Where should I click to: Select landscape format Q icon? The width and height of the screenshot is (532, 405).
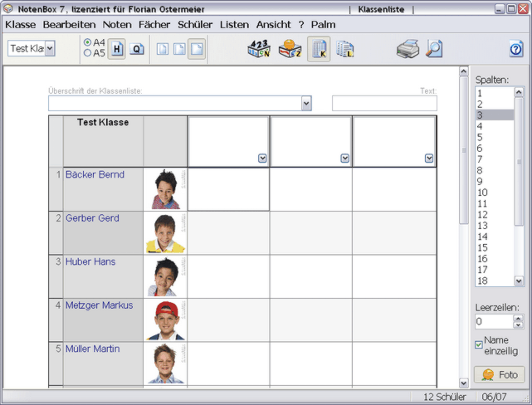coord(136,49)
